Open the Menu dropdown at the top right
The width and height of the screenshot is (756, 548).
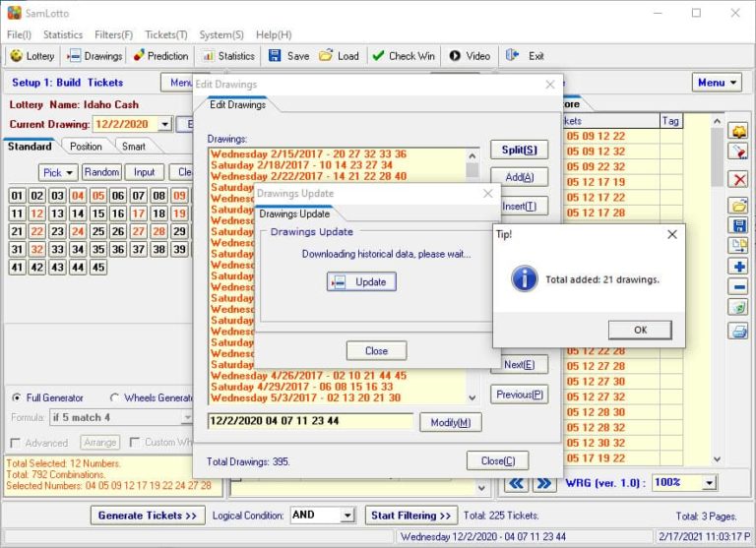717,83
